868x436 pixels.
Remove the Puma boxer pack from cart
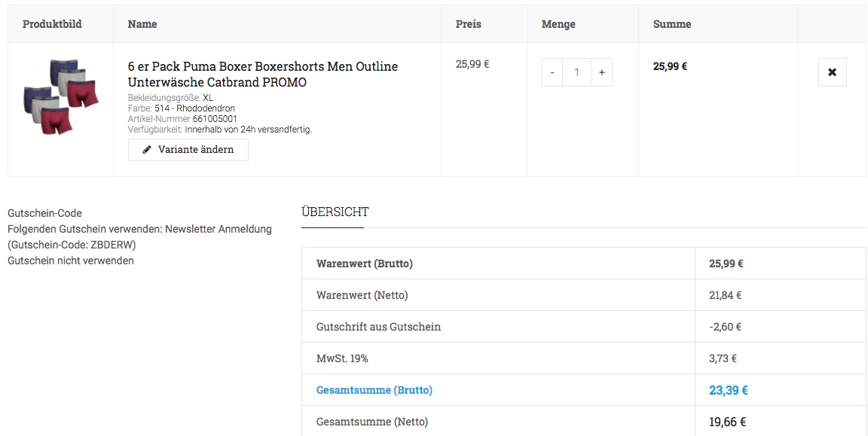click(x=832, y=72)
